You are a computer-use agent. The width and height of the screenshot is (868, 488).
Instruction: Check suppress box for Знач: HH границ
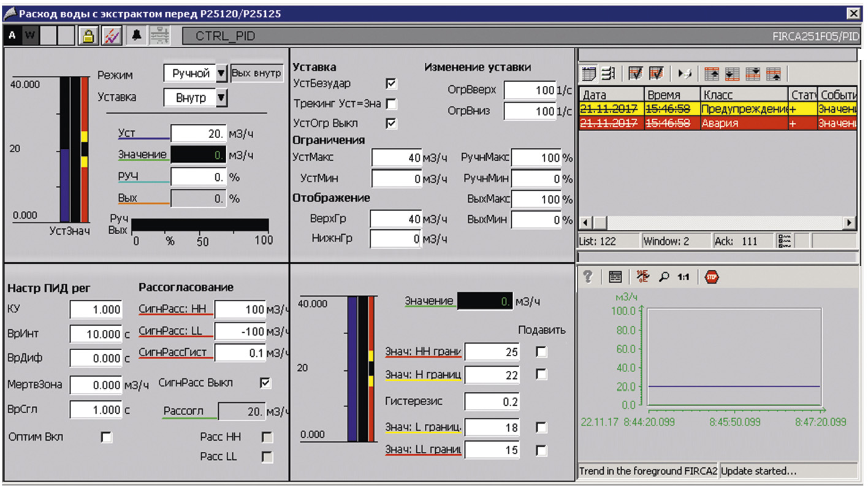click(541, 352)
